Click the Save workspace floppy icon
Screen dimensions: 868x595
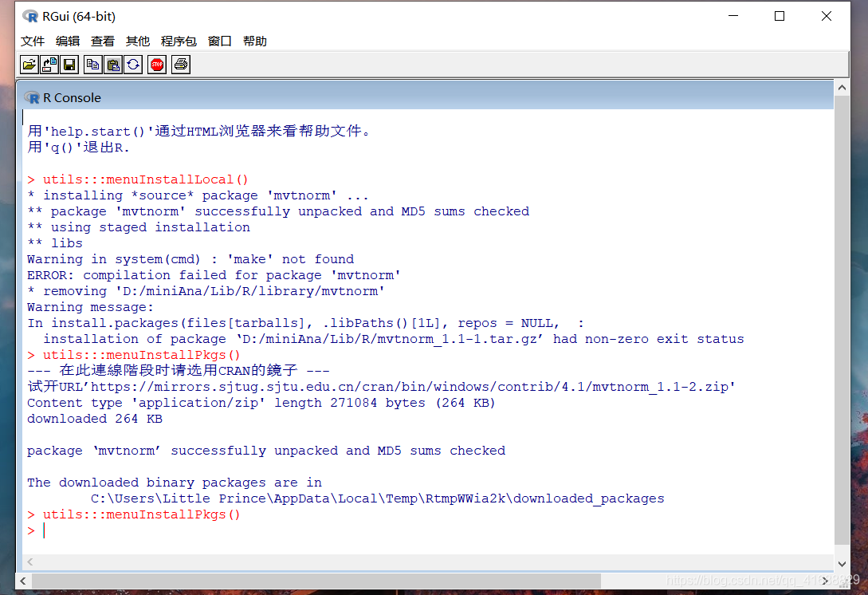(69, 65)
